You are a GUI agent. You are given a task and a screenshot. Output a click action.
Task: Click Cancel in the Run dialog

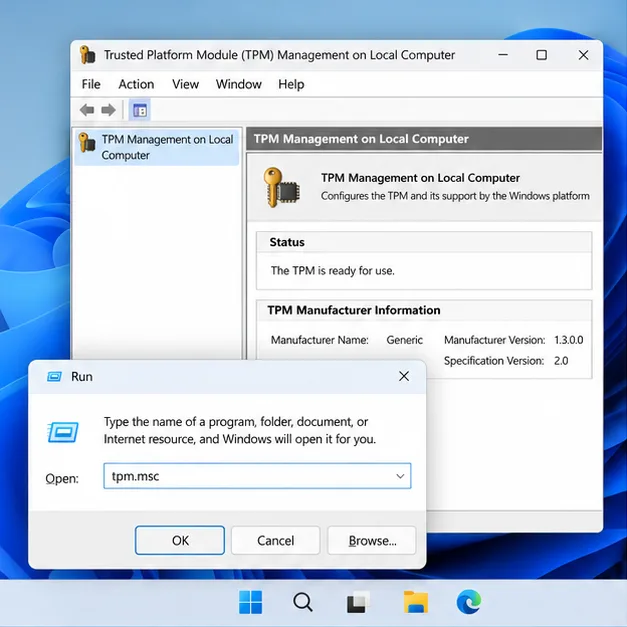point(276,540)
